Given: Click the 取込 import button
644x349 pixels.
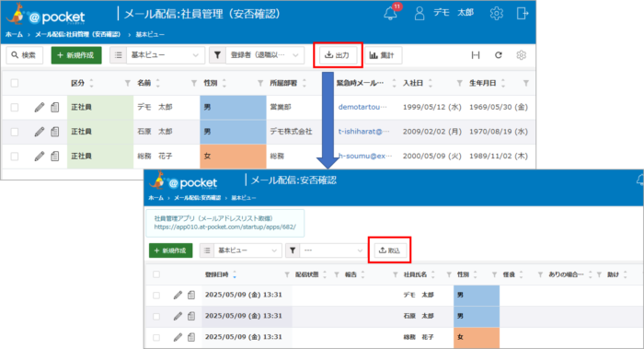Looking at the screenshot, I should 389,250.
